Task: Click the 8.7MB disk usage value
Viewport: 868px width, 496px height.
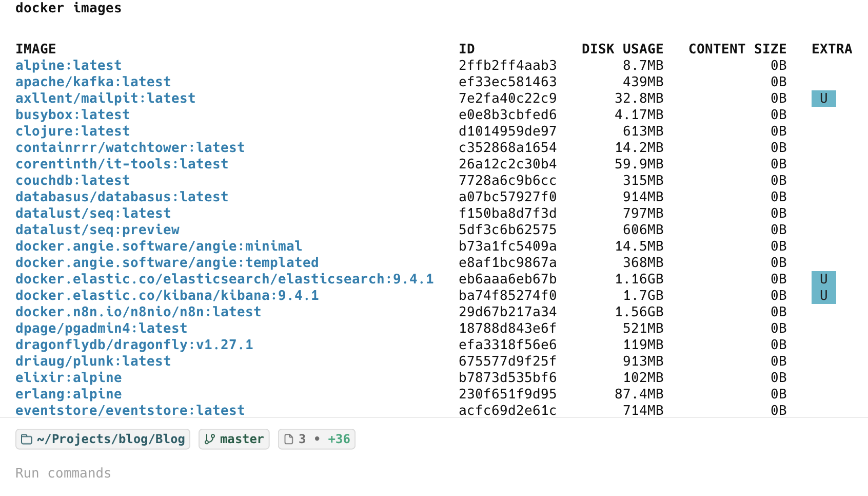Action: [643, 66]
